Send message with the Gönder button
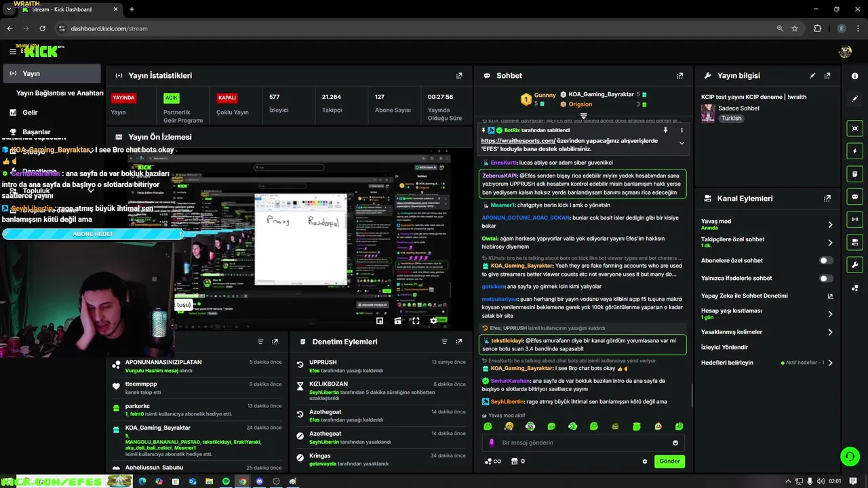The image size is (868, 488). click(x=669, y=462)
